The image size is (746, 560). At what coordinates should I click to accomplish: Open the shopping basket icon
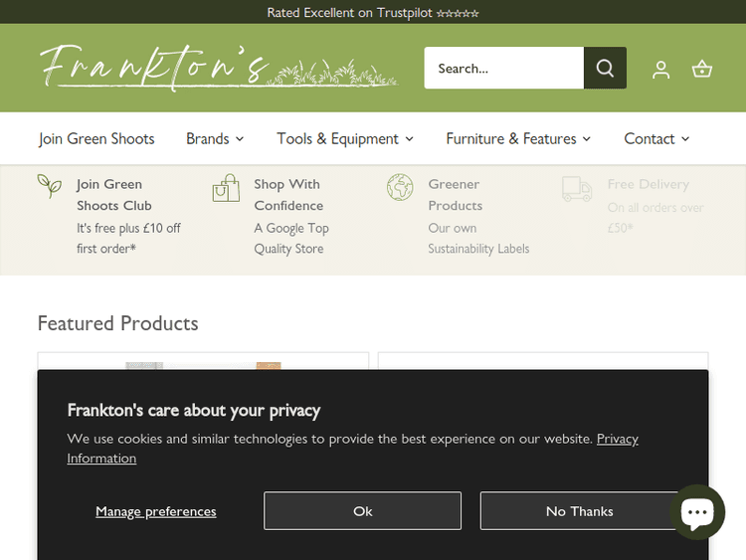(x=702, y=69)
